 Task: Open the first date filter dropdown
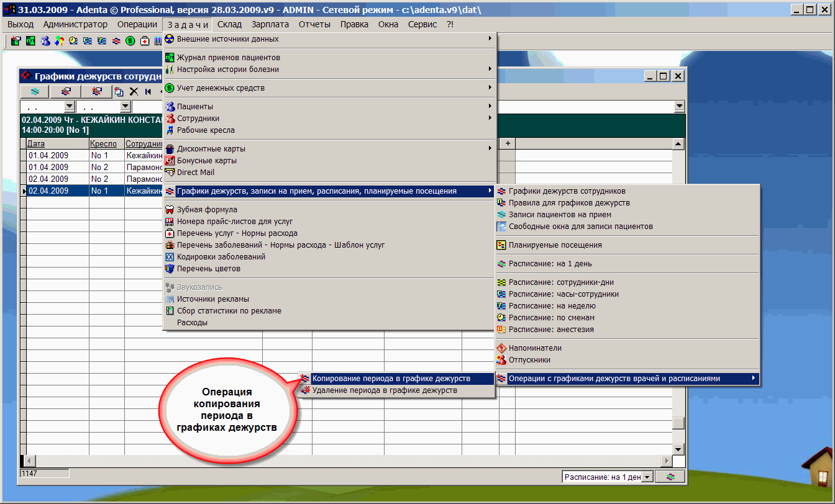click(69, 107)
